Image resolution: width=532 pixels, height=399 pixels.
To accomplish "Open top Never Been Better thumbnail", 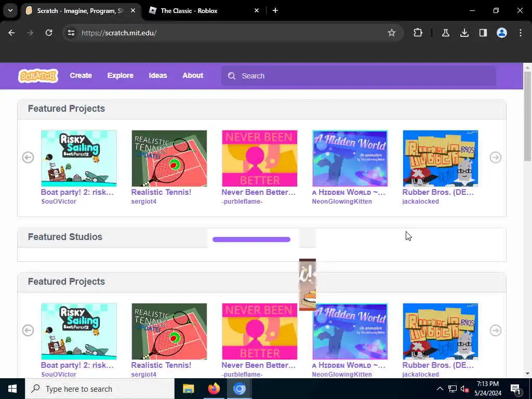I will click(x=260, y=158).
